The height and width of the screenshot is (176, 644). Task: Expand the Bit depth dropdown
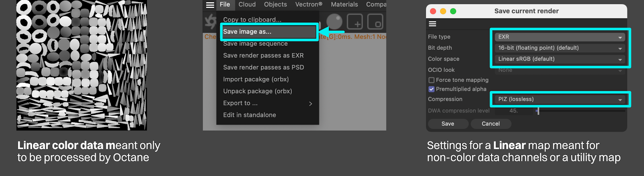click(x=559, y=48)
